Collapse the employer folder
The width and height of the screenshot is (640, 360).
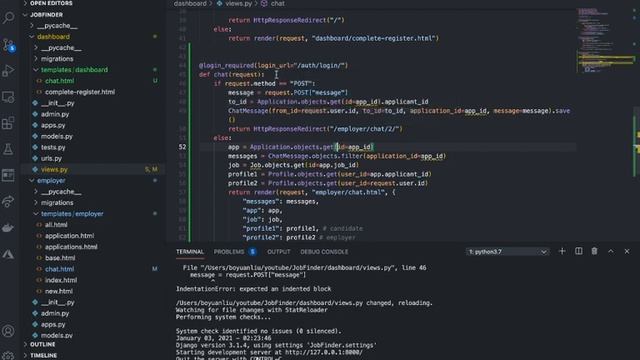tap(51, 180)
